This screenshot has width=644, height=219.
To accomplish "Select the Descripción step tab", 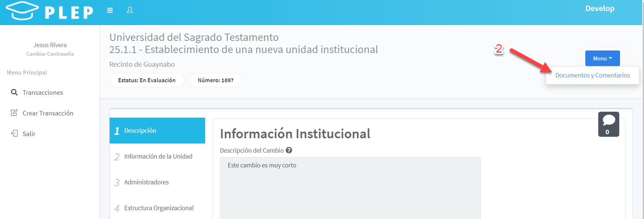I will (157, 131).
